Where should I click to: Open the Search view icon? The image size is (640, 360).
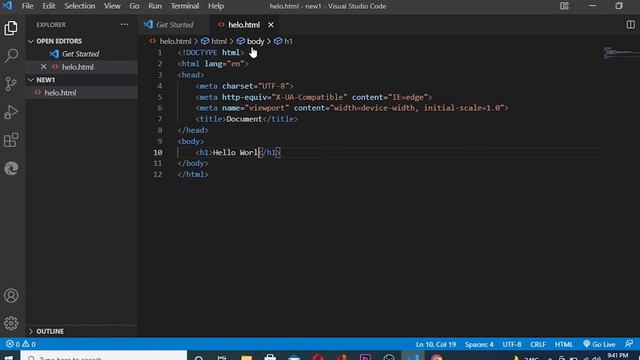click(11, 56)
